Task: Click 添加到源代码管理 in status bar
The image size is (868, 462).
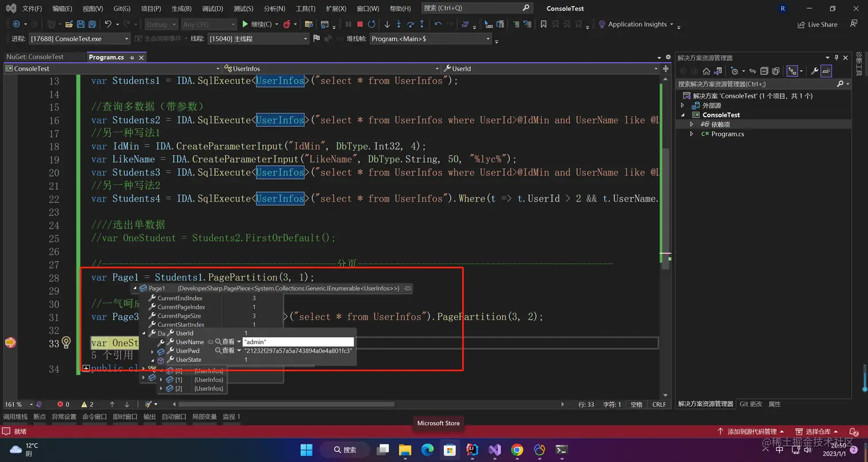Action: (751, 432)
